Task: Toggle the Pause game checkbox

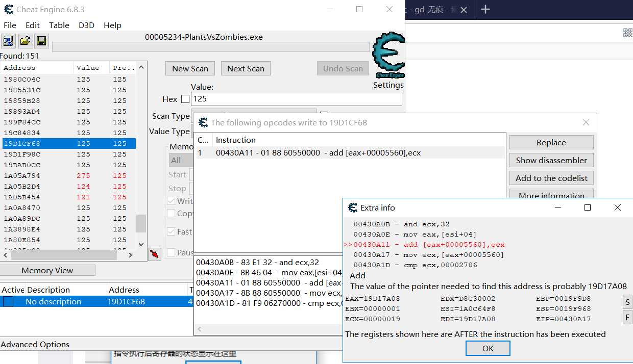Action: tap(171, 252)
